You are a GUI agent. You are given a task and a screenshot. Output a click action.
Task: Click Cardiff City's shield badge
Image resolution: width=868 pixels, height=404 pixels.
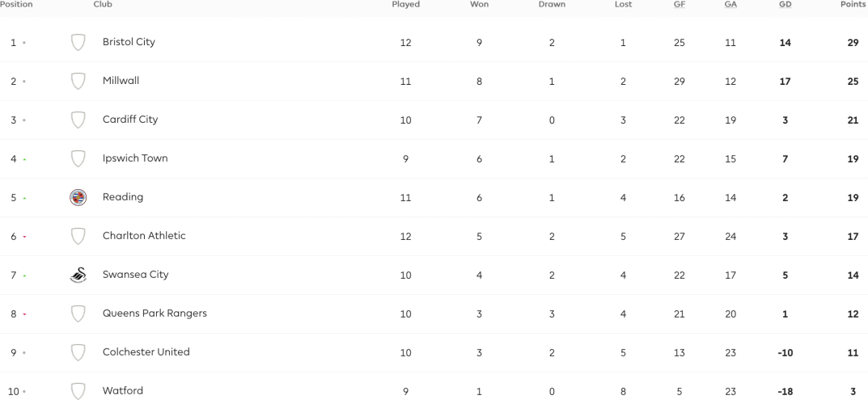(78, 120)
